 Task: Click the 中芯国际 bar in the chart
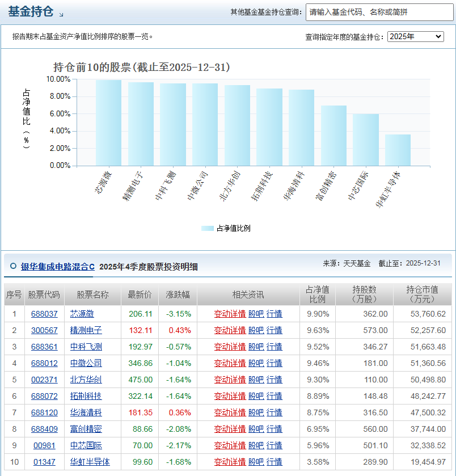click(x=366, y=140)
